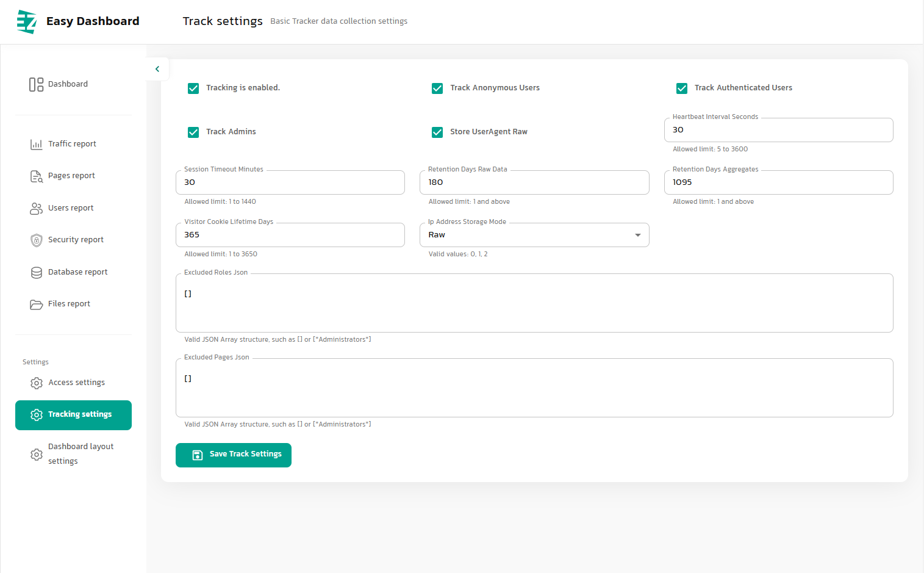Click the Access settings gear icon
The height and width of the screenshot is (573, 924).
pos(36,383)
